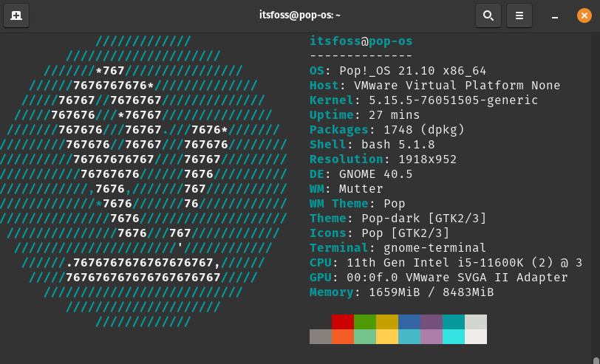Click the dark green color block
This screenshot has width=600, height=364.
point(365,322)
